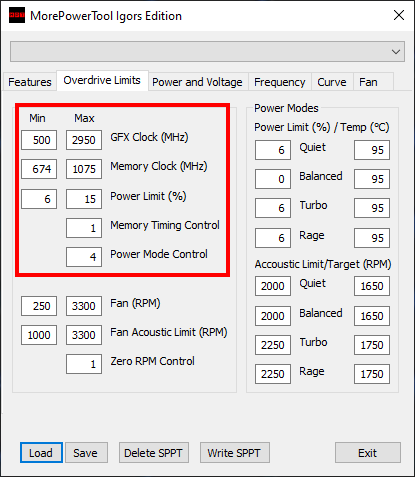Click the Memory Timing Control value field
This screenshot has width=415, height=477.
click(84, 228)
